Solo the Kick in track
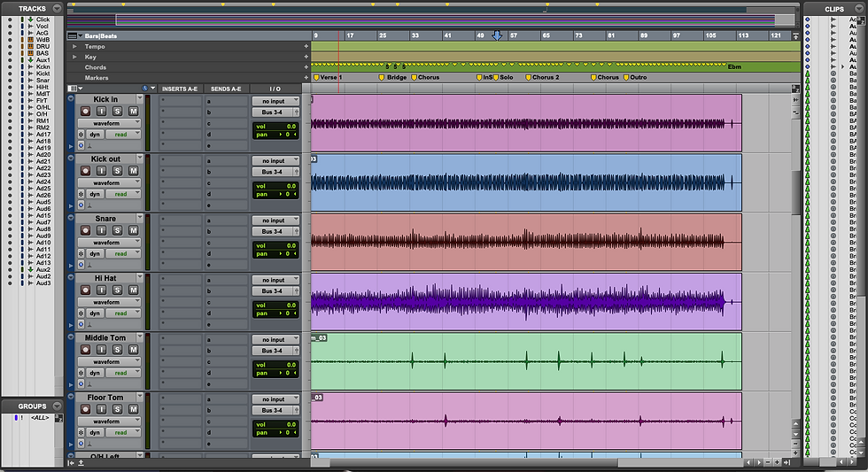This screenshot has width=868, height=472. 117,112
